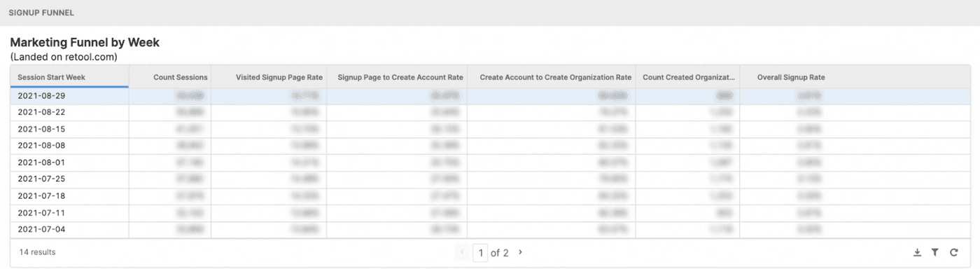980x269 pixels.
Task: Click the SIGNUP FUNNEL section header
Action: [41, 13]
